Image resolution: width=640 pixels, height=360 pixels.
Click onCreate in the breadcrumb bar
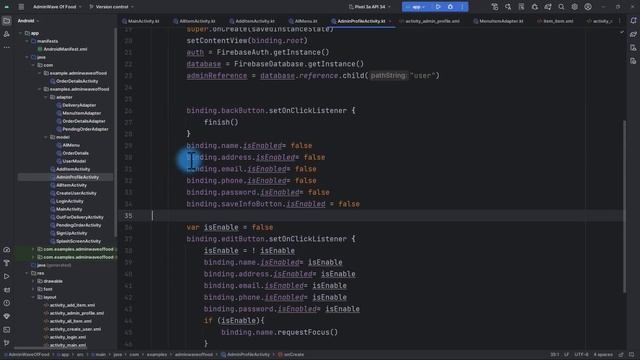click(291, 355)
